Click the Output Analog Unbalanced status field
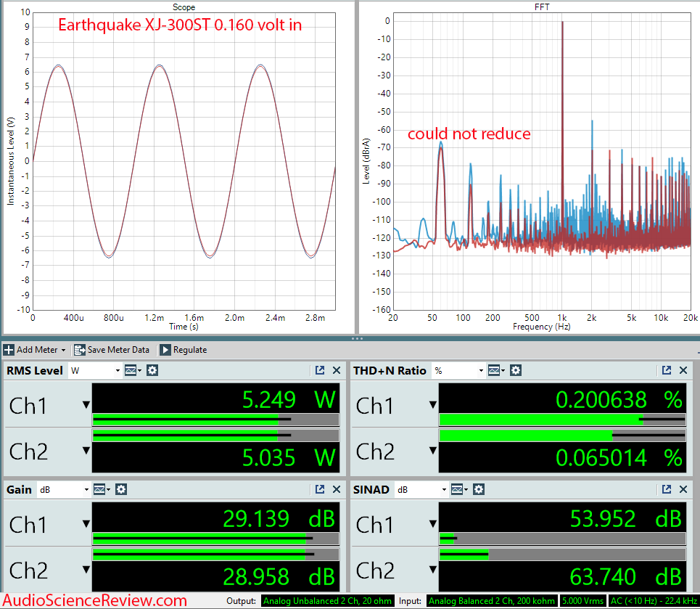This screenshot has height=609, width=700. (327, 601)
